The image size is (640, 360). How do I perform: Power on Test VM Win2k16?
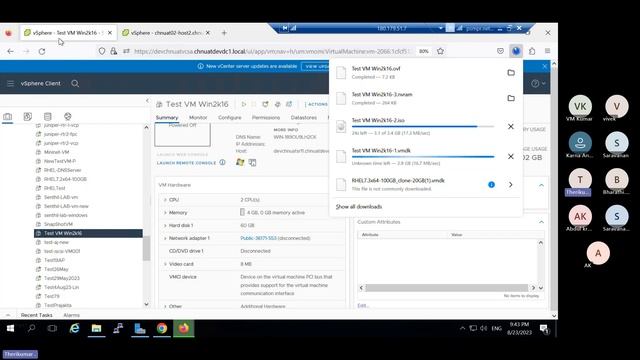[244, 104]
